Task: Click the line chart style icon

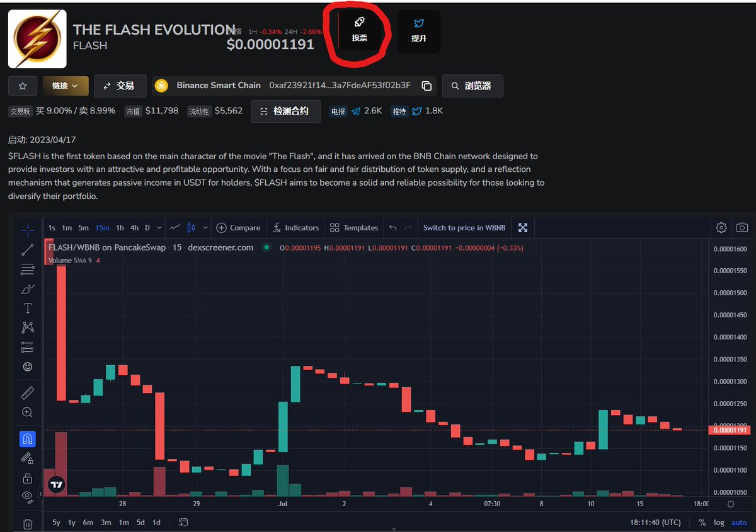Action: point(176,227)
